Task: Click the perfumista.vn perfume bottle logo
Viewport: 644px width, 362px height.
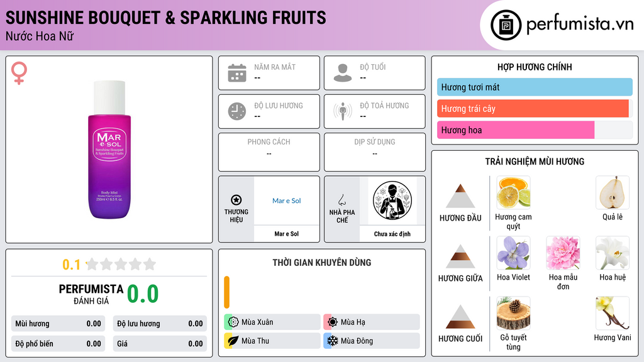Action: (506, 25)
